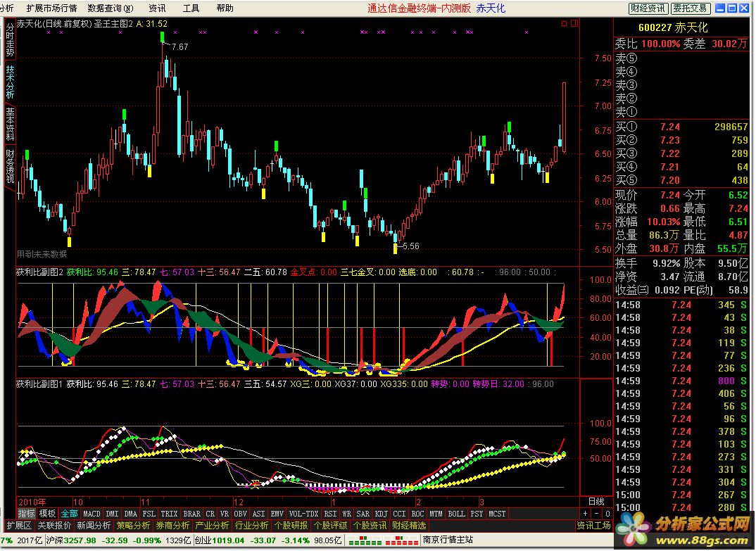756x551 pixels.
Task: Click the 南京行情主站 server label
Action: click(448, 540)
